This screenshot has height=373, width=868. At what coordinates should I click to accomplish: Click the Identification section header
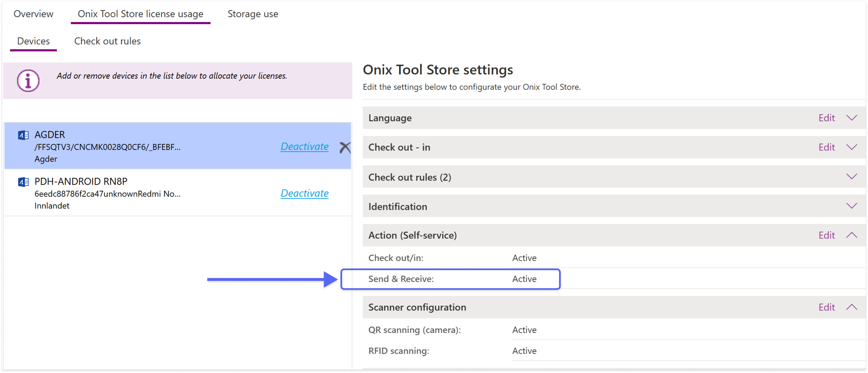click(614, 206)
